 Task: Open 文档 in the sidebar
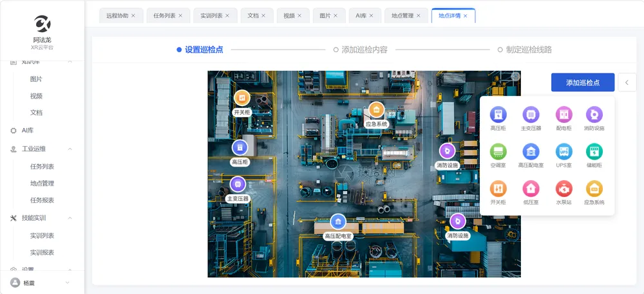pyautogui.click(x=36, y=113)
